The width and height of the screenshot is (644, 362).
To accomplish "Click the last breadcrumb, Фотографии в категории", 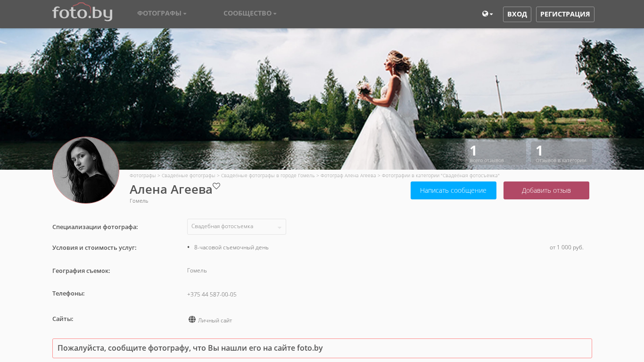I will 441,175.
